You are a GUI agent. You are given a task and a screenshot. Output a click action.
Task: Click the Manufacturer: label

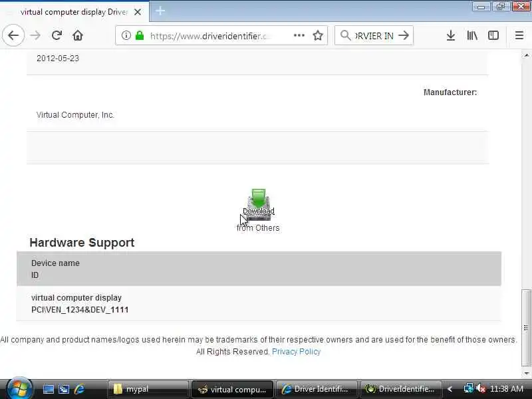coord(450,92)
